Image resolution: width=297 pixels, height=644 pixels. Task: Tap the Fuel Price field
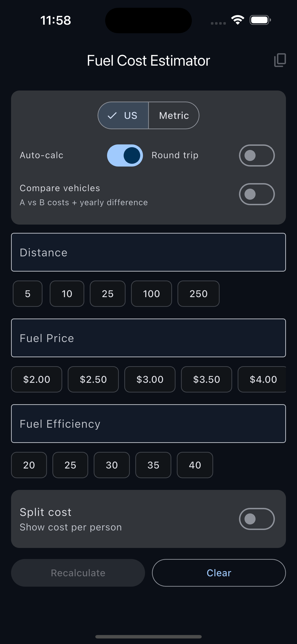click(x=148, y=338)
